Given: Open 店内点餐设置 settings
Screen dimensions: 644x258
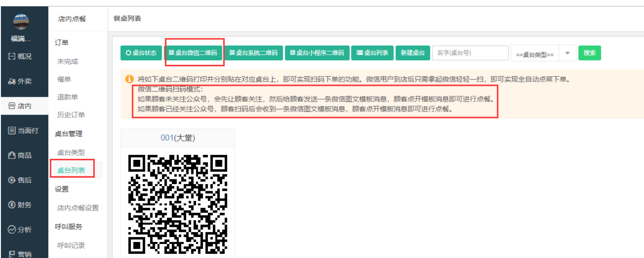Looking at the screenshot, I should coord(77,208).
